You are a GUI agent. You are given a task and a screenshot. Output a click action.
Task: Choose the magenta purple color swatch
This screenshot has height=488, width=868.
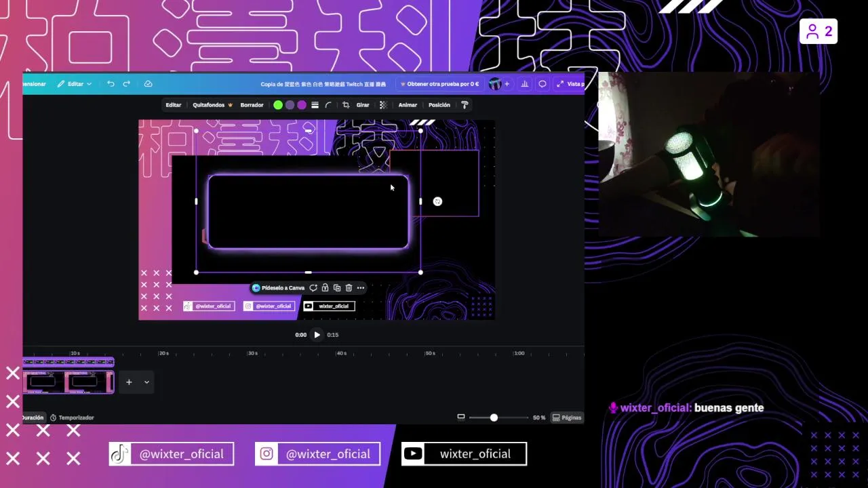(302, 105)
